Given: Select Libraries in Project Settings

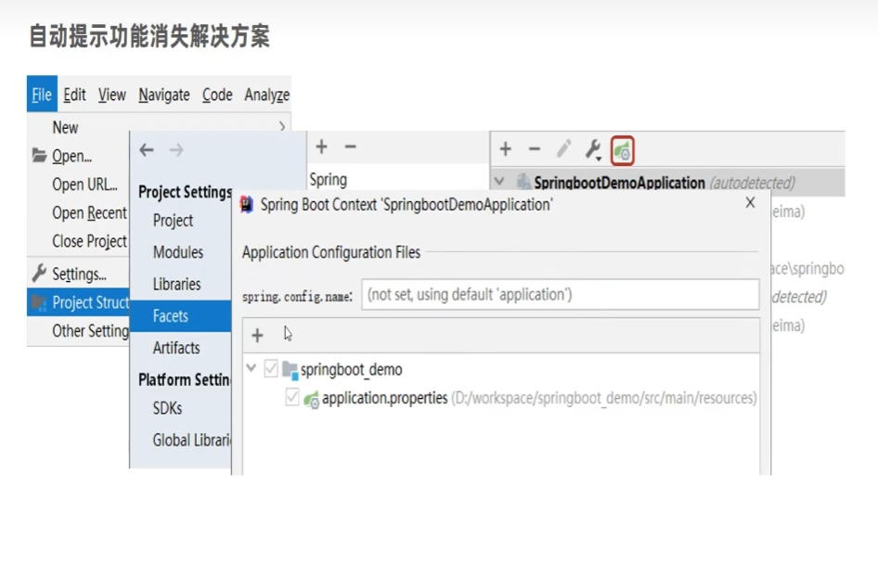Looking at the screenshot, I should point(177,284).
